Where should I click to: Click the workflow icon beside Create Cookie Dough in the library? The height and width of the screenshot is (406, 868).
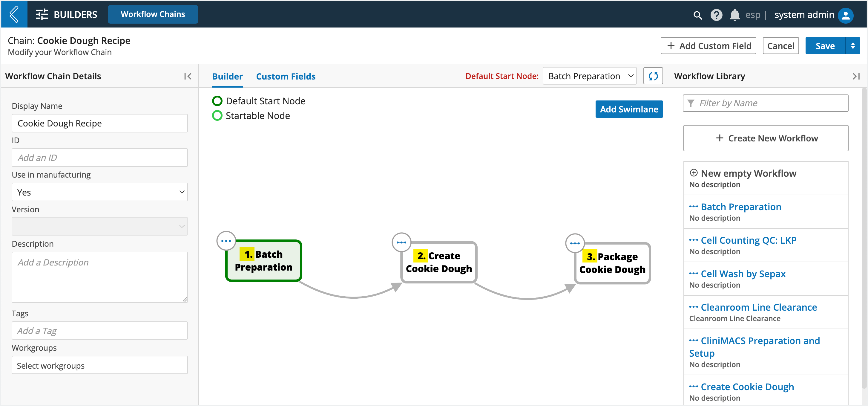694,387
